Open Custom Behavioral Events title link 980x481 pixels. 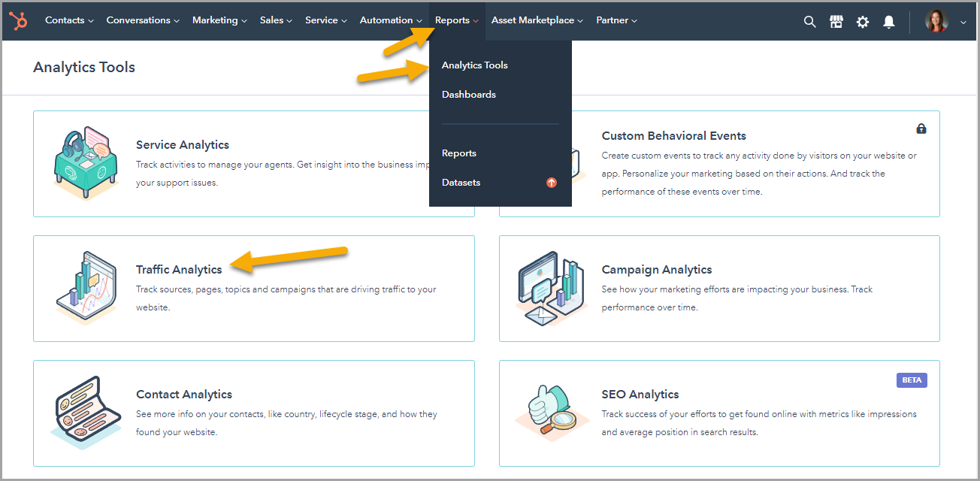[x=674, y=136]
